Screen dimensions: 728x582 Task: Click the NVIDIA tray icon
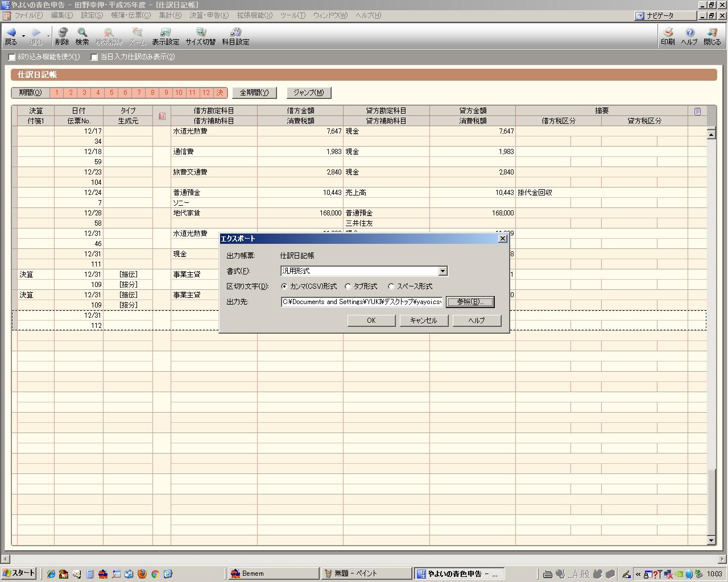click(x=679, y=574)
